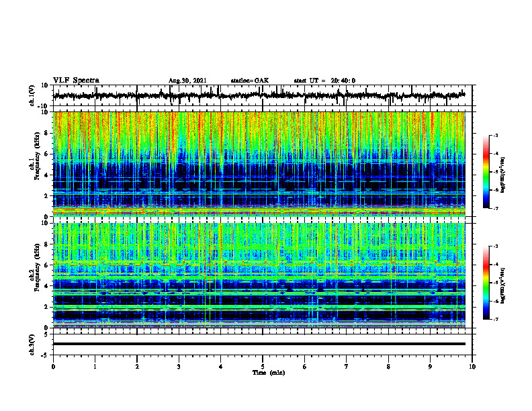Screen dimensions: 532x411
Task: Click the ch.2 colorbar "log(PSD)(V²/Hz)" label
Action: (x=503, y=285)
